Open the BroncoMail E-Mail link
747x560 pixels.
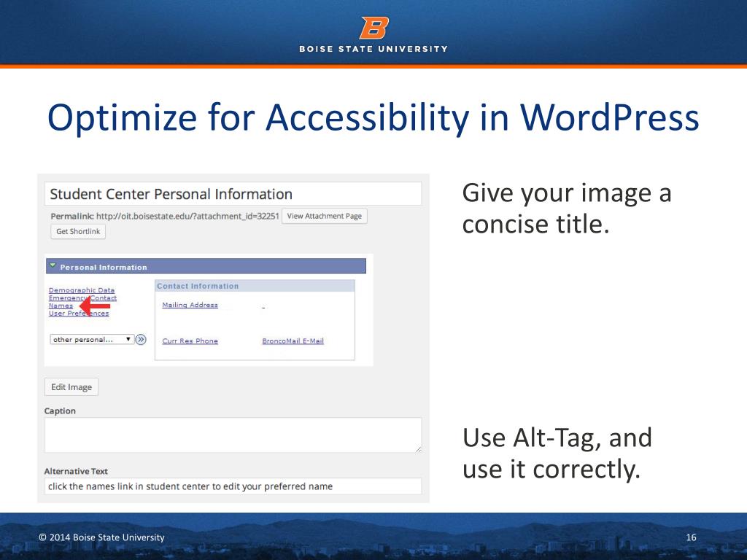tap(293, 341)
